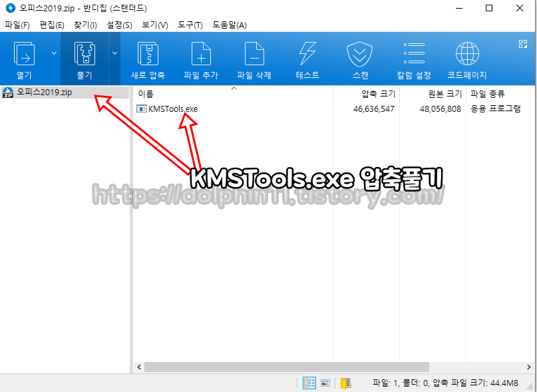Click the horizontal scrollbar thumb
The image size is (537, 392).
pos(287,367)
